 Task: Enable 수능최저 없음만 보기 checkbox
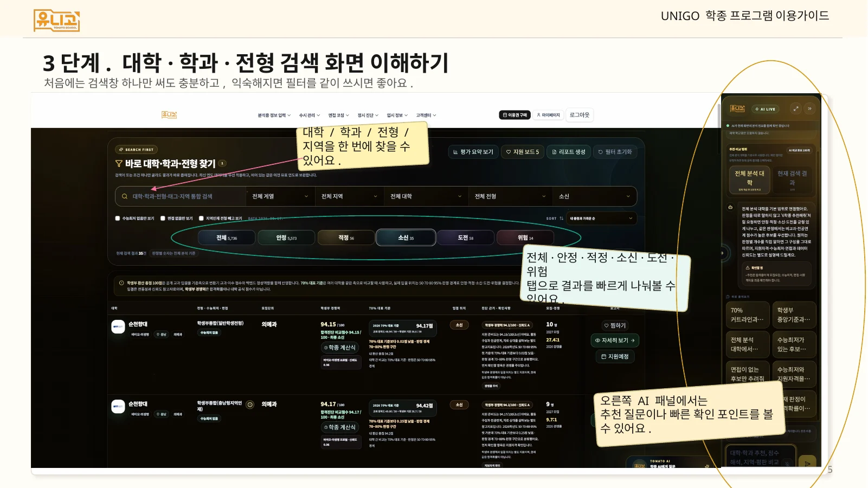pos(118,219)
